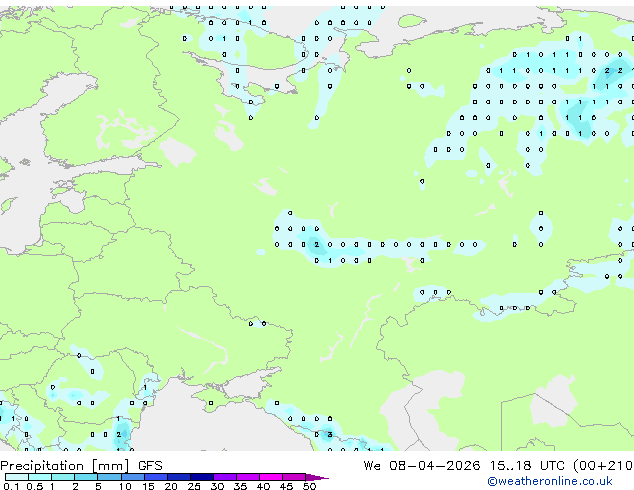Click the "GFS" model label

pyautogui.click(x=150, y=466)
